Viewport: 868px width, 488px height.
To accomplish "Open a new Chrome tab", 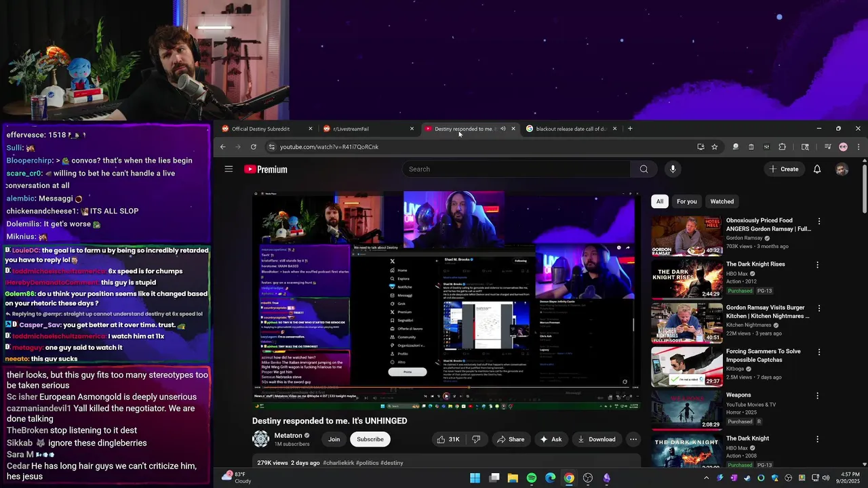I will (x=630, y=128).
